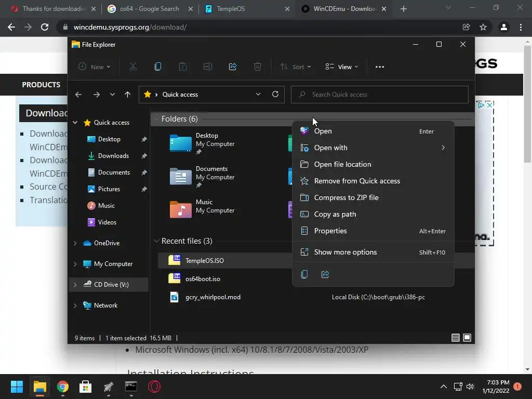
Task: Open the Sort dropdown
Action: (296, 67)
